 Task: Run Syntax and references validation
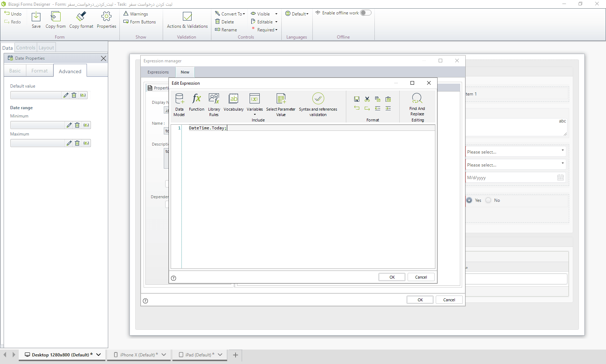click(x=318, y=105)
